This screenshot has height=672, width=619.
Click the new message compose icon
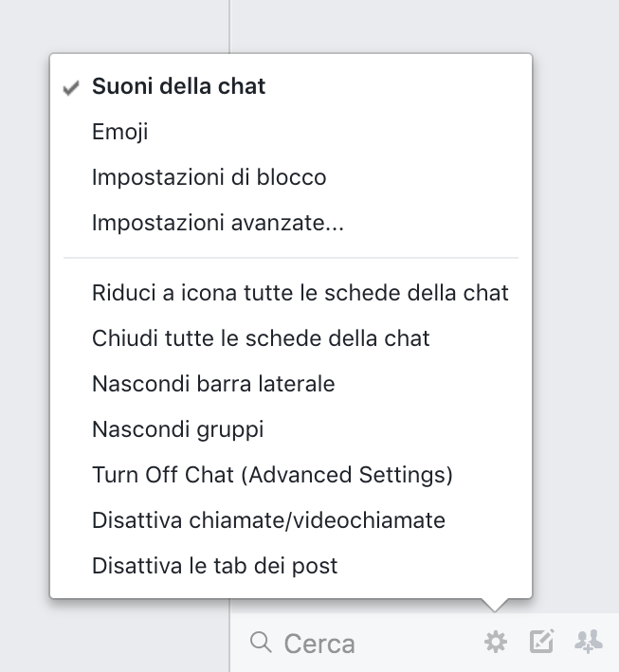[541, 643]
